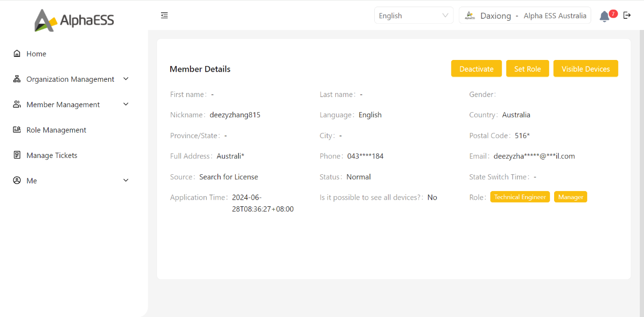Open the English language dropdown

pos(413,16)
